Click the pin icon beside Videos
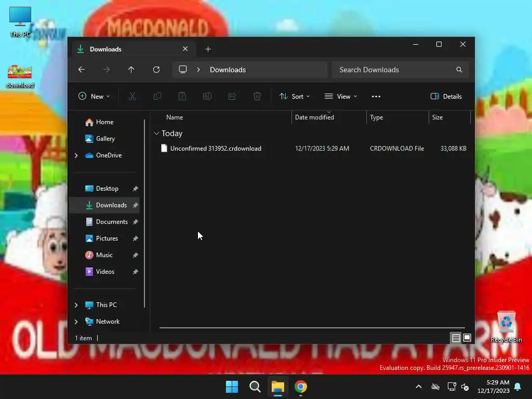The image size is (532, 399). click(x=136, y=272)
